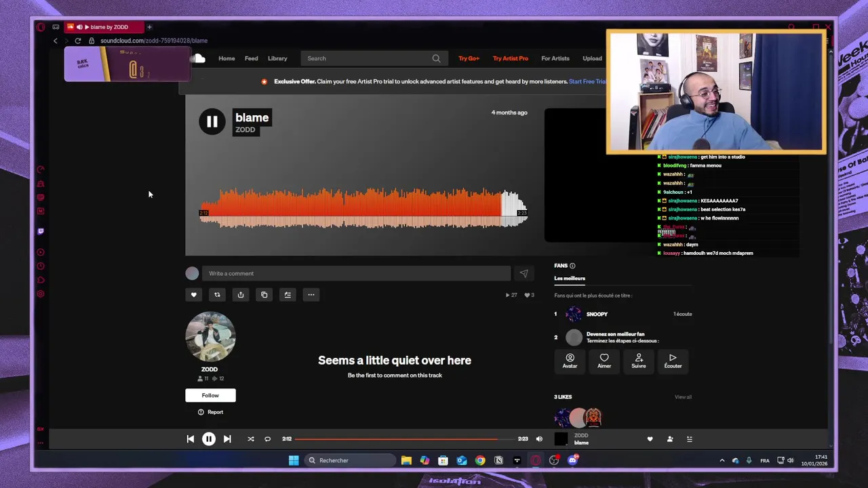This screenshot has height=488, width=868.
Task: Go back with browser back arrow
Action: point(56,41)
